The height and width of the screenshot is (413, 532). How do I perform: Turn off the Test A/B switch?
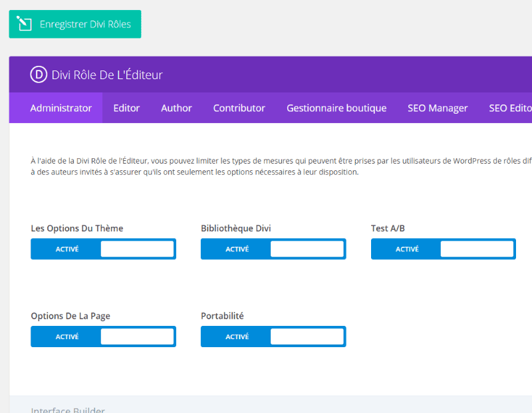(x=444, y=249)
